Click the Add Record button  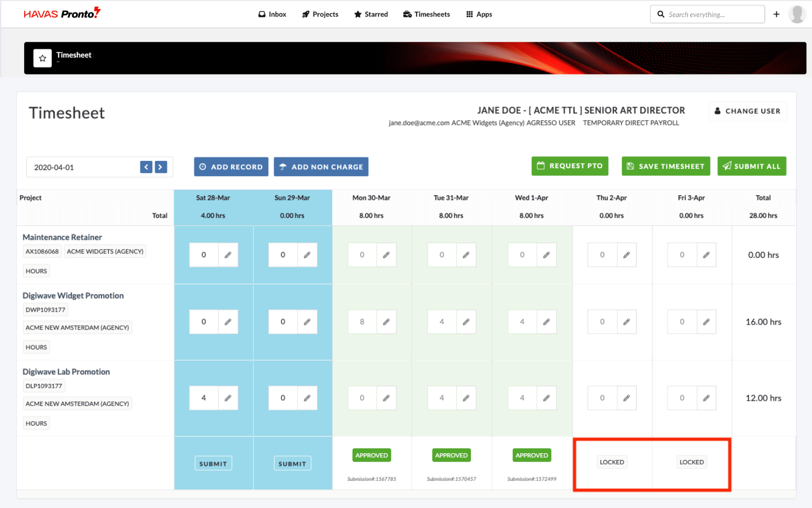231,167
